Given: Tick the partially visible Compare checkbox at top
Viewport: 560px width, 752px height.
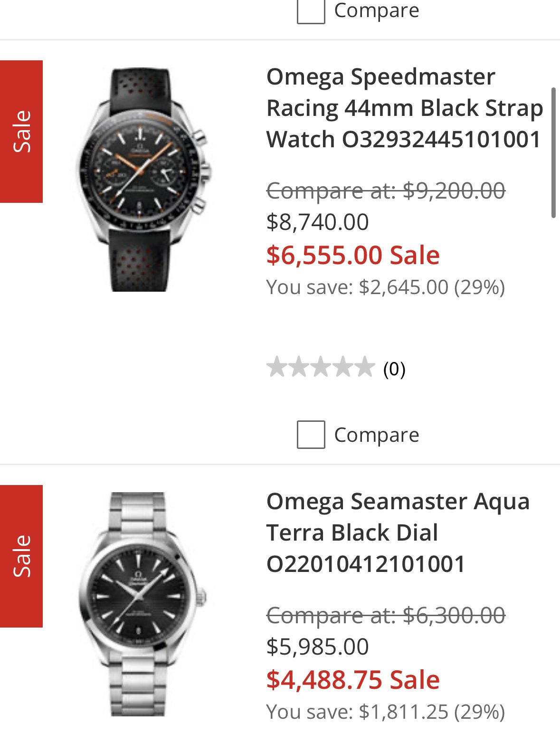Looking at the screenshot, I should tap(311, 10).
